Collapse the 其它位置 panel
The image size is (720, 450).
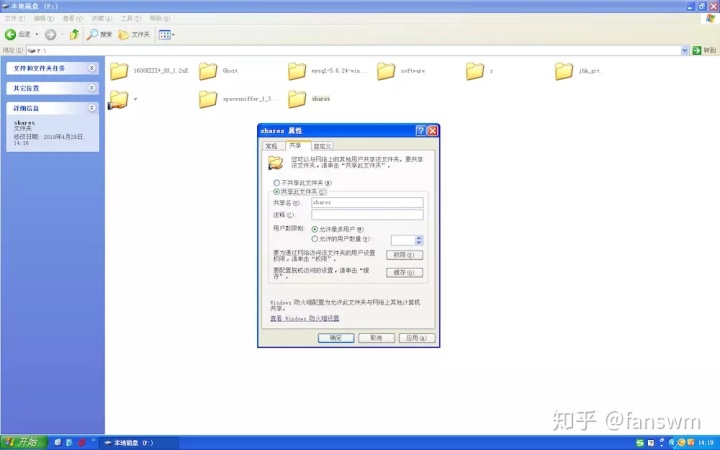point(92,88)
